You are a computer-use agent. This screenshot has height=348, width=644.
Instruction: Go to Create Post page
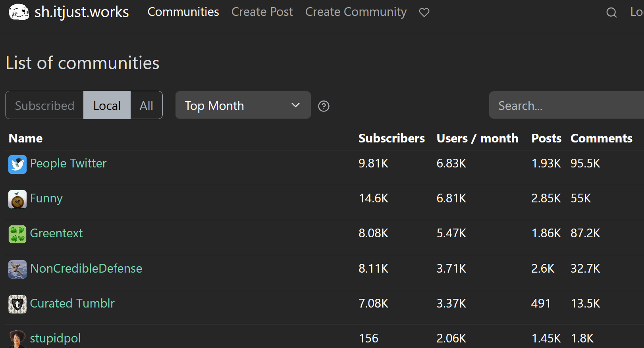262,12
